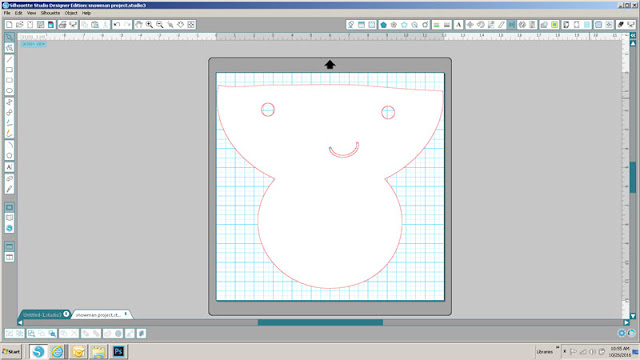640x360 pixels.
Task: Click the Save document icon
Action: pyautogui.click(x=40, y=24)
